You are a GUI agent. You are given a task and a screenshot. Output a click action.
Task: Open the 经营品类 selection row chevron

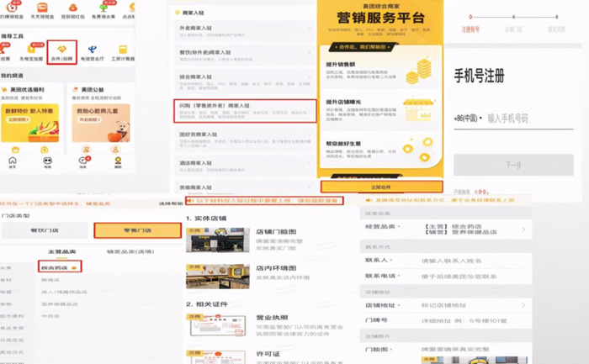[523, 229]
